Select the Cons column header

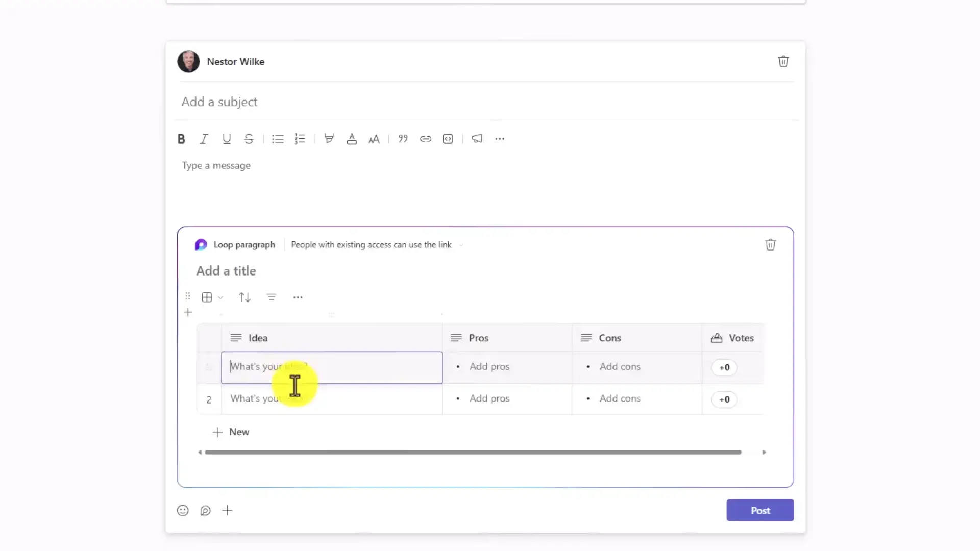(637, 338)
